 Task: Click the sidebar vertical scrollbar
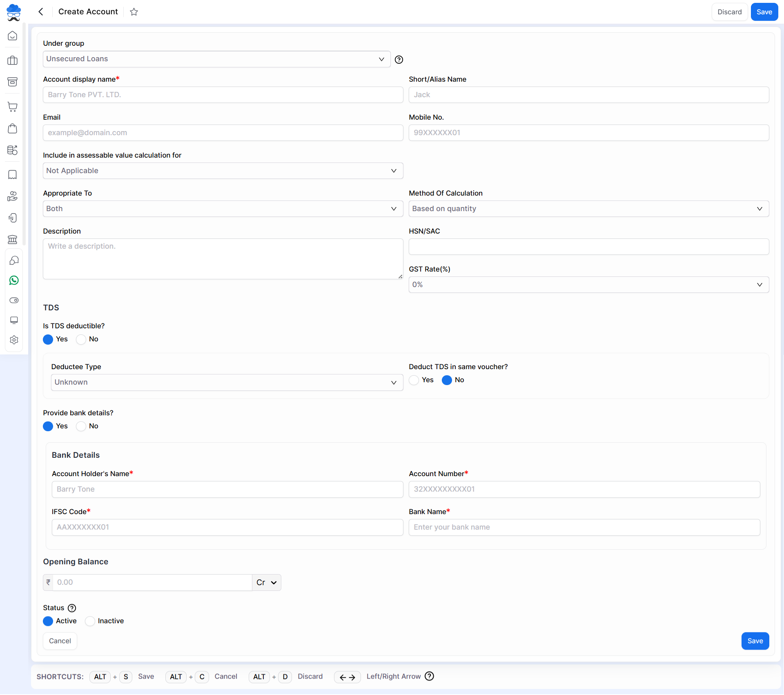pos(24,135)
